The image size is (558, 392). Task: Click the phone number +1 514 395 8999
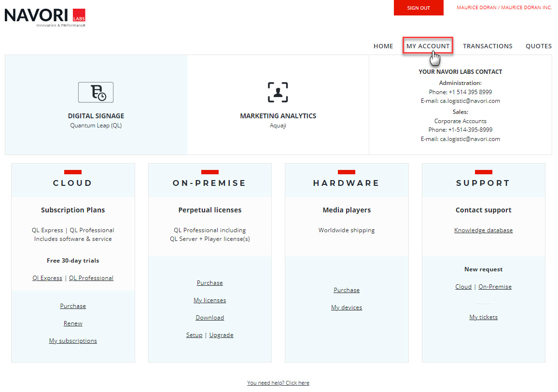(470, 92)
